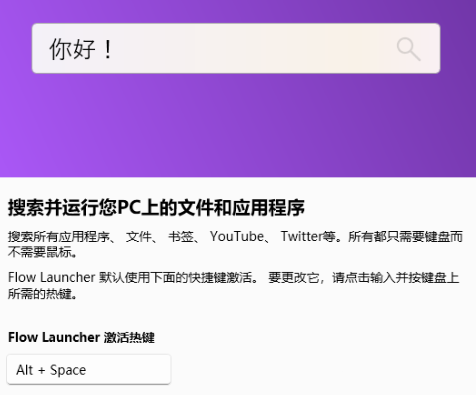Click the Alt + Space hotkey field
Screen dimensions: 476x395
[89, 369]
